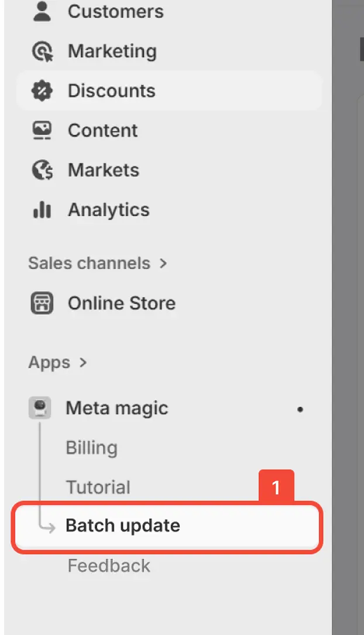364x635 pixels.
Task: Click the Meta magic notification dot
Action: pos(300,410)
